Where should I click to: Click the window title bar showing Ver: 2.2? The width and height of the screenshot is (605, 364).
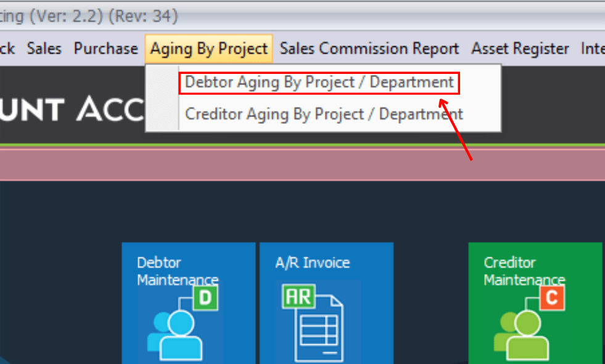point(93,16)
